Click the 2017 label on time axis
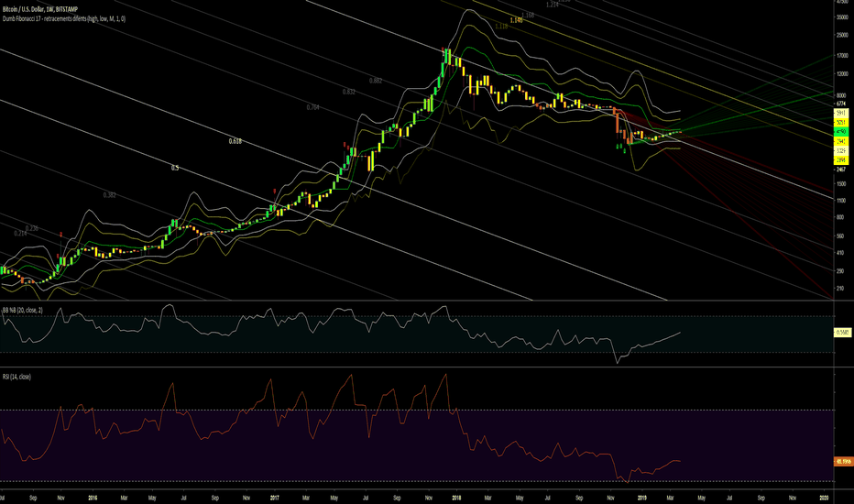This screenshot has height=504, width=854. point(275,498)
